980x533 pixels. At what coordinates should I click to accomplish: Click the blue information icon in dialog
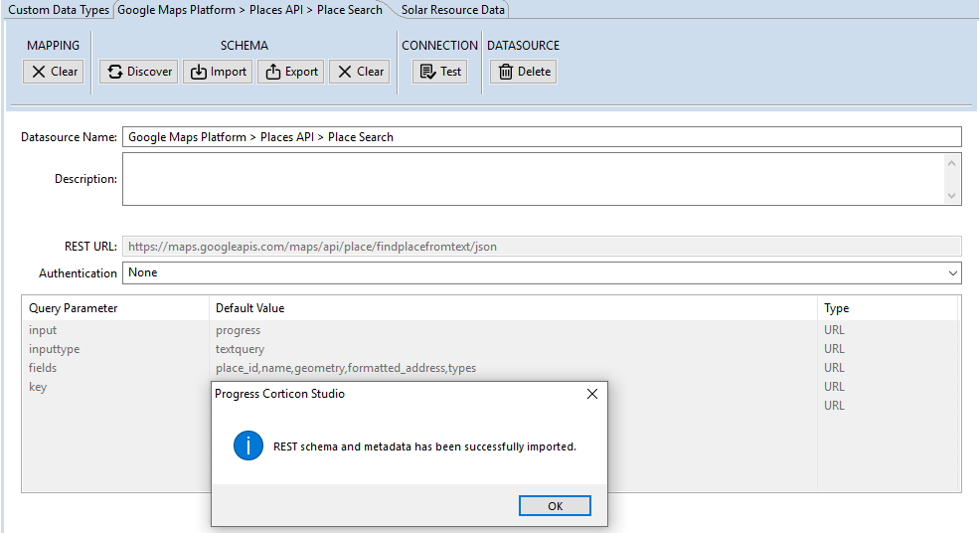(248, 446)
